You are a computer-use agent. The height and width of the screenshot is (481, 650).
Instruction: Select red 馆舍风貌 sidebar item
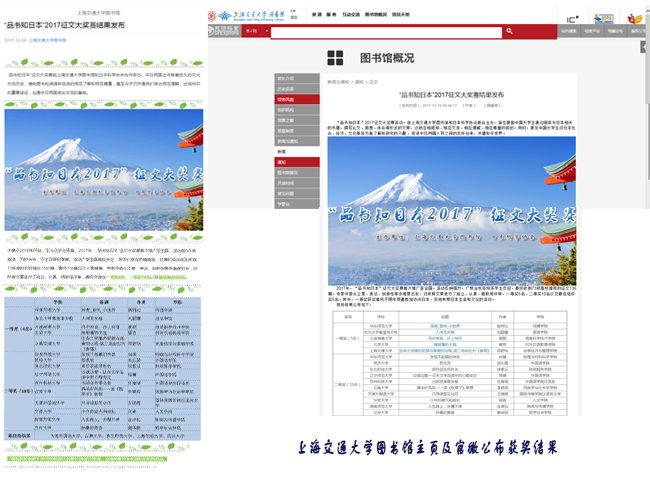point(297,100)
